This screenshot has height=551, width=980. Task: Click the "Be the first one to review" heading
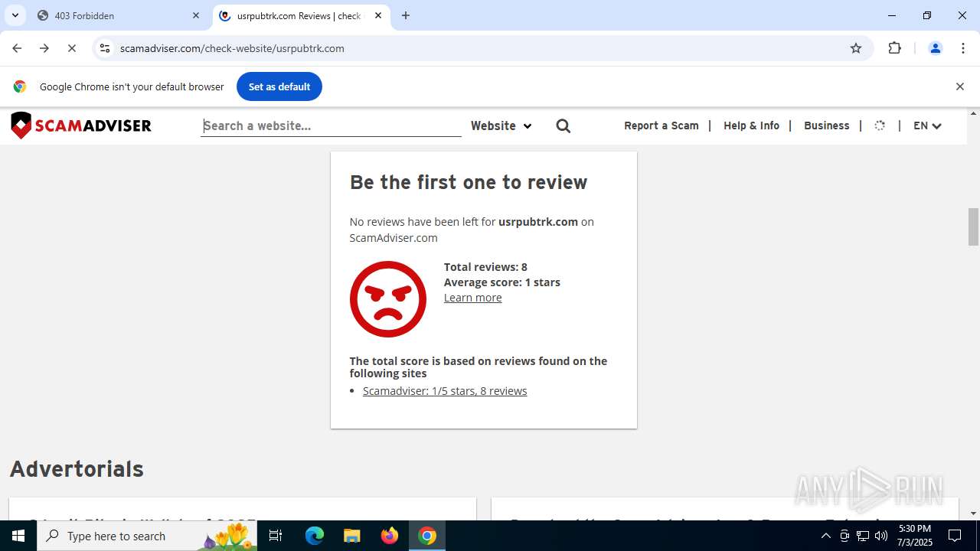[469, 182]
